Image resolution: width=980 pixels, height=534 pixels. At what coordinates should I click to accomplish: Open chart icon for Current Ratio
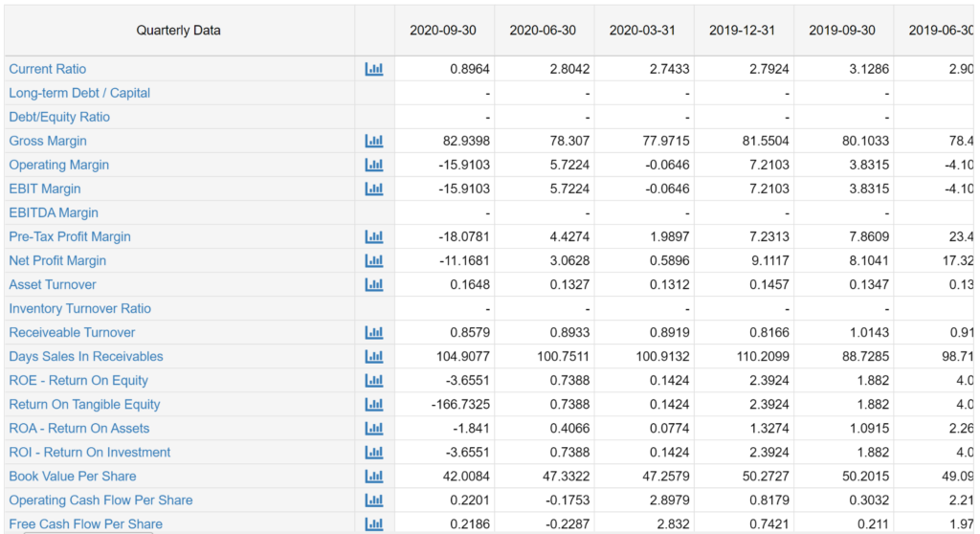(373, 69)
